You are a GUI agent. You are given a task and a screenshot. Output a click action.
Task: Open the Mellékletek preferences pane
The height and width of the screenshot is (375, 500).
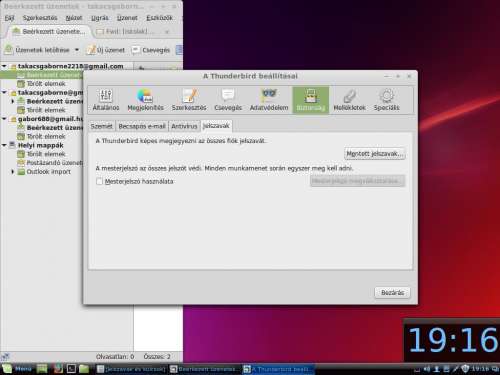349,100
